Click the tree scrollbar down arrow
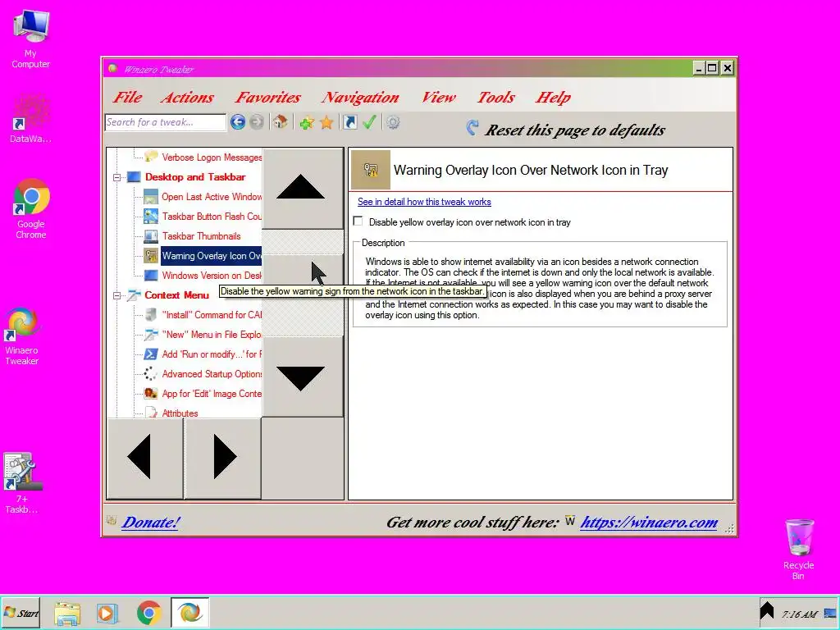 pyautogui.click(x=302, y=377)
